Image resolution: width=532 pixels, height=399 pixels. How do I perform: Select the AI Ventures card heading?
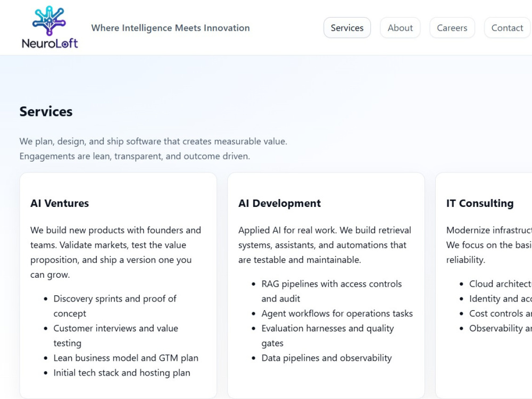pos(60,203)
